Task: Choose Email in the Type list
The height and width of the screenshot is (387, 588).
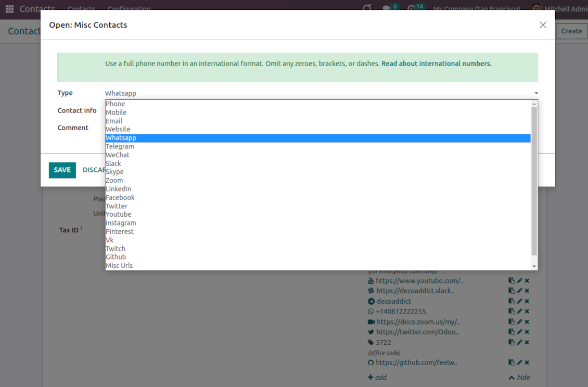Action: (x=318, y=121)
